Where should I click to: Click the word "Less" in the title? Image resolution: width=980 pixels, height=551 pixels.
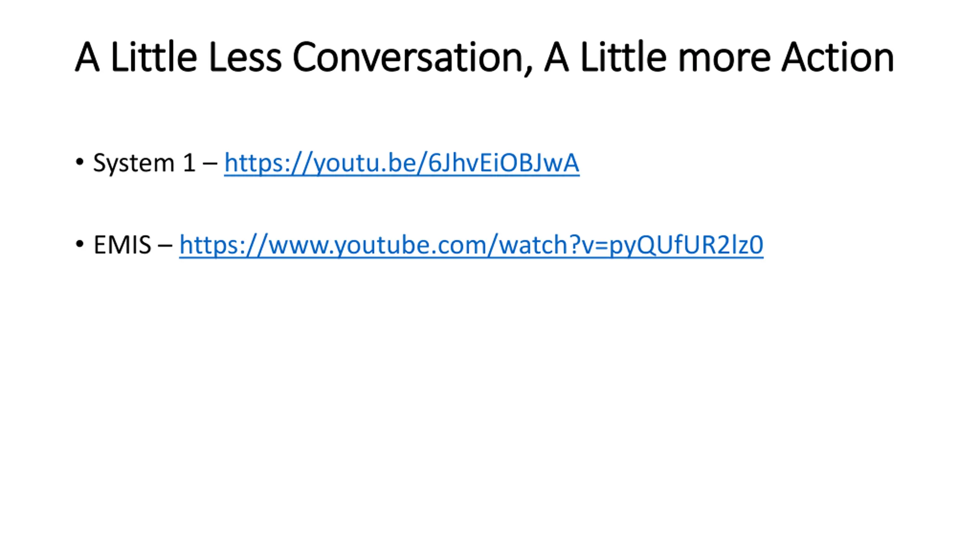pyautogui.click(x=245, y=57)
